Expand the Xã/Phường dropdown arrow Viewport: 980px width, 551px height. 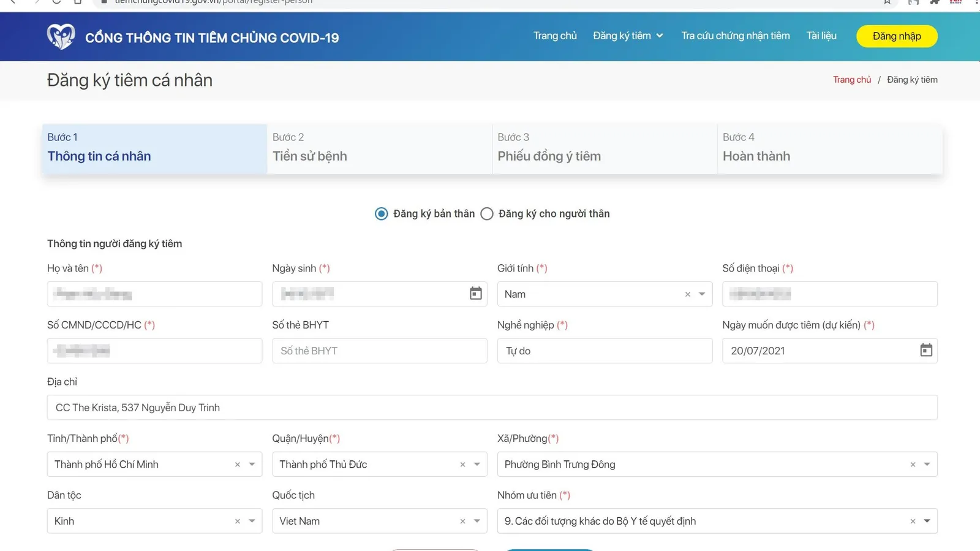[927, 465]
